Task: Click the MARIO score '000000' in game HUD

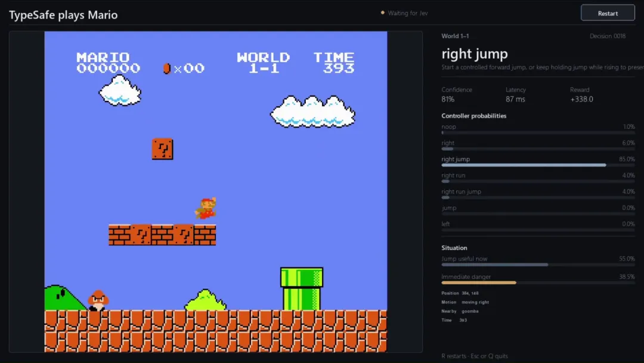Action: click(109, 68)
